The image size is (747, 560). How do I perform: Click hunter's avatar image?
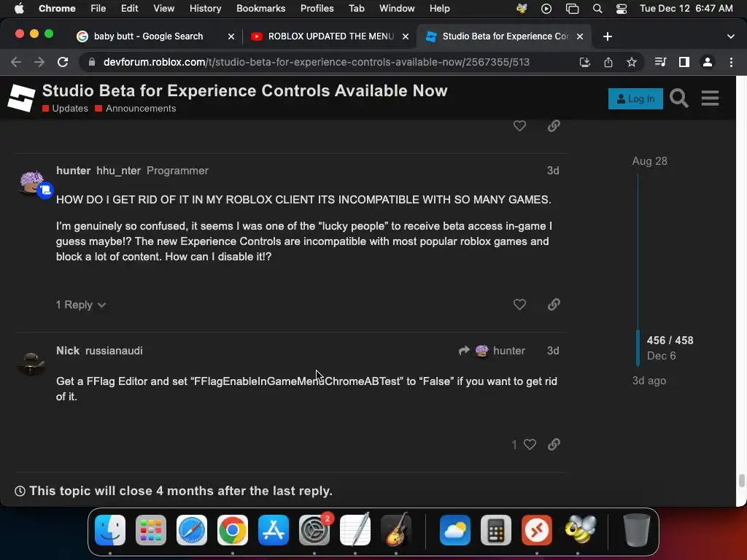[32, 183]
